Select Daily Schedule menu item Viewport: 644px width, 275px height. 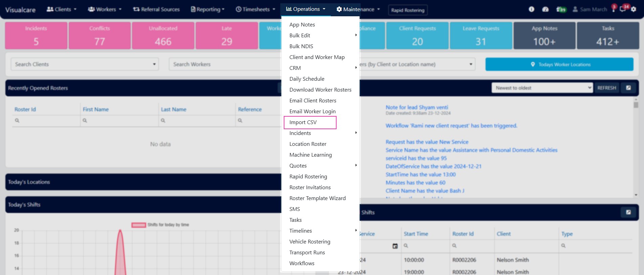307,79
